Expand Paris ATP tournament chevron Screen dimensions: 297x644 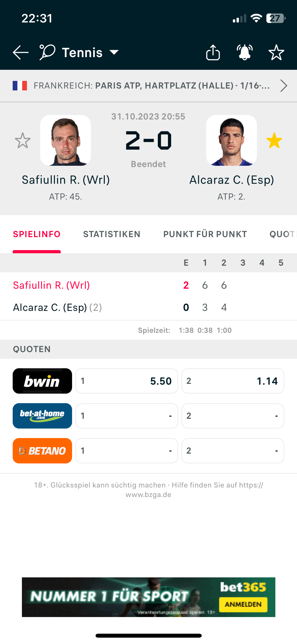coord(284,86)
